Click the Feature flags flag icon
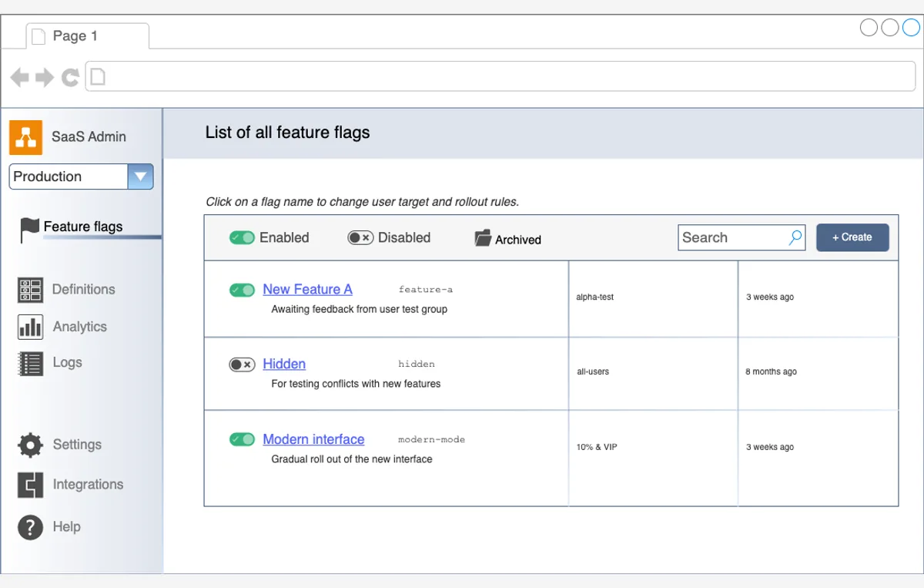 (30, 230)
